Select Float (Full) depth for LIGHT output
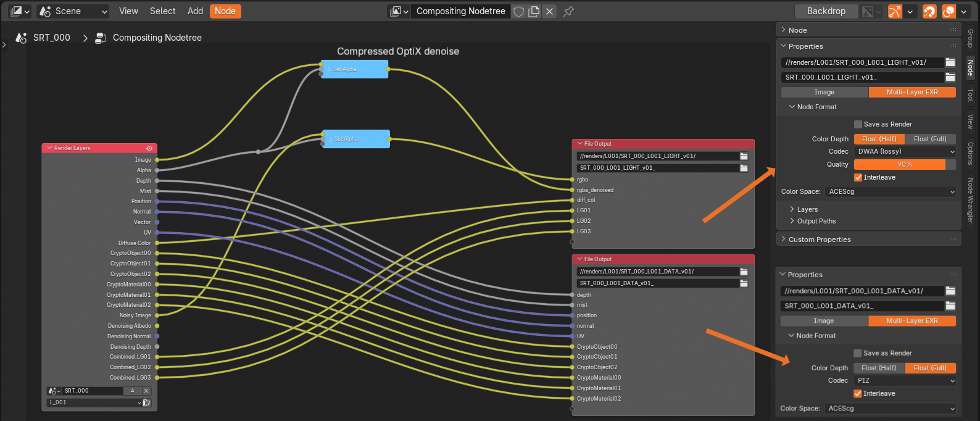The image size is (980, 421). click(929, 139)
